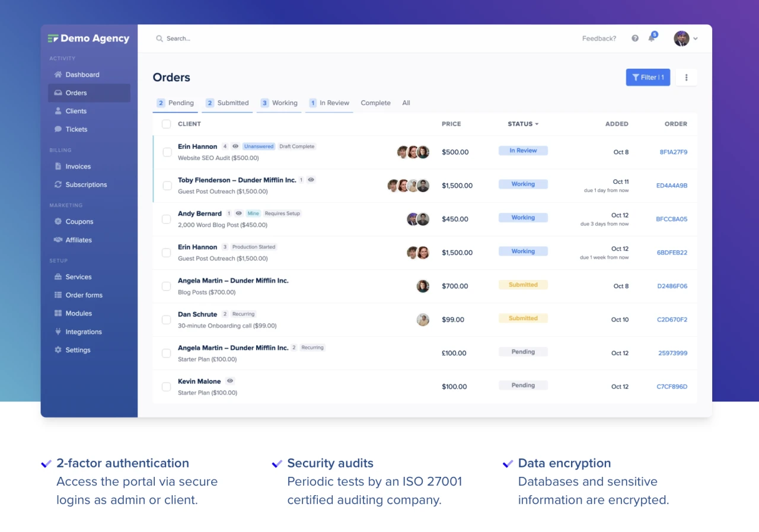Screen dimensions: 759x532
Task: Open order ED4A4A9B link
Action: click(x=672, y=186)
